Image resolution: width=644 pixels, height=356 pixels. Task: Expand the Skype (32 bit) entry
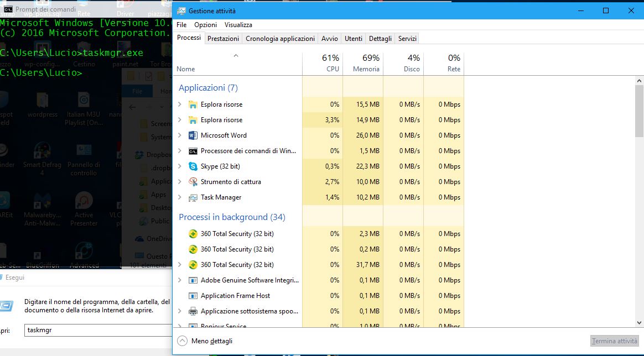click(x=180, y=166)
